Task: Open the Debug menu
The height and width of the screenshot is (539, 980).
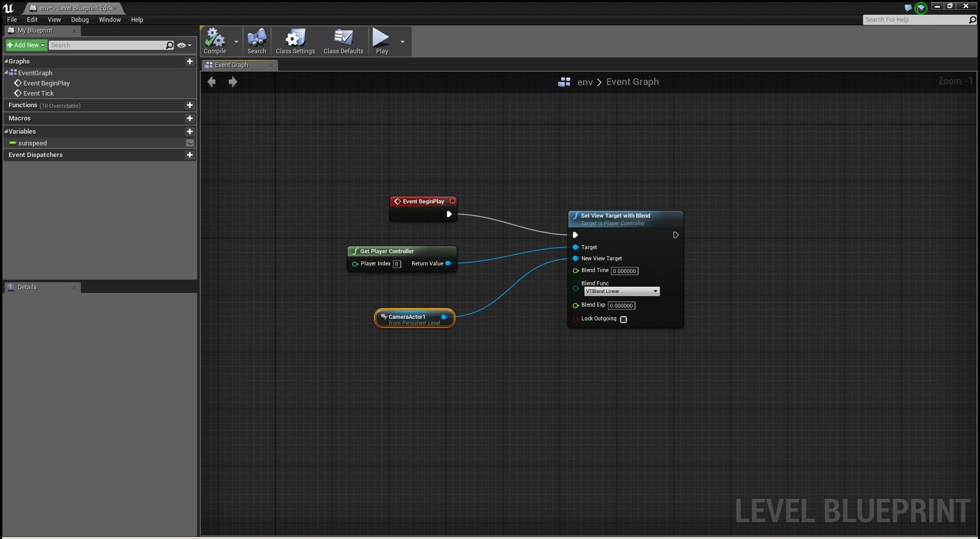Action: (x=80, y=19)
